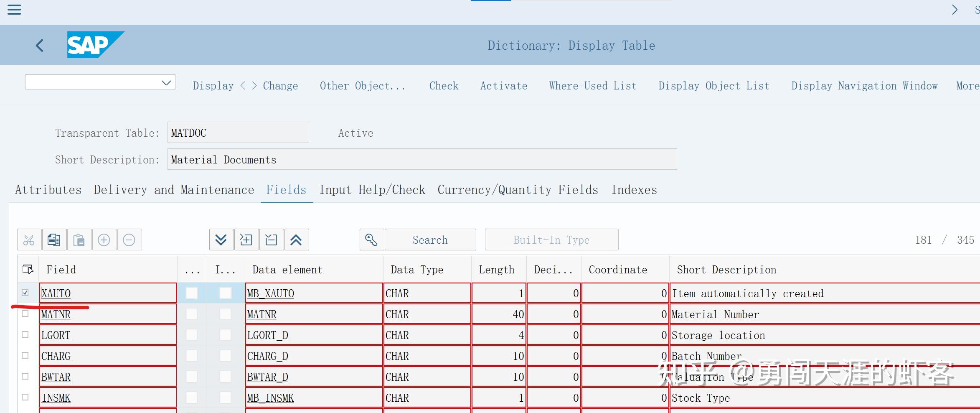The width and height of the screenshot is (980, 413).
Task: Expand entries using double-down chevron icon
Action: click(221, 240)
